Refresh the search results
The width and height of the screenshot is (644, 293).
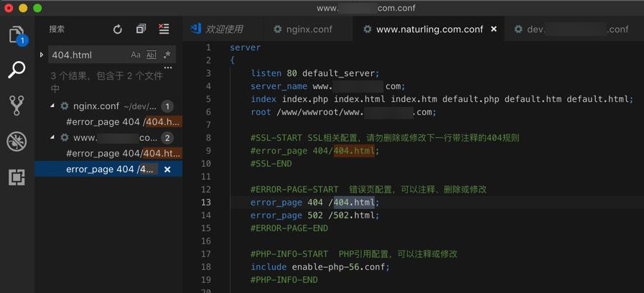click(x=118, y=29)
